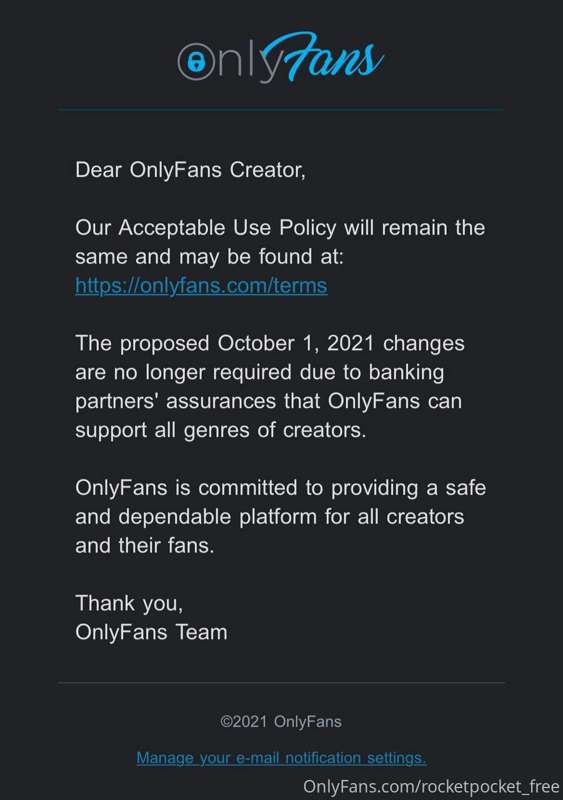Click the 'October 1, 2021 changes' line
This screenshot has width=563, height=800.
(x=270, y=343)
